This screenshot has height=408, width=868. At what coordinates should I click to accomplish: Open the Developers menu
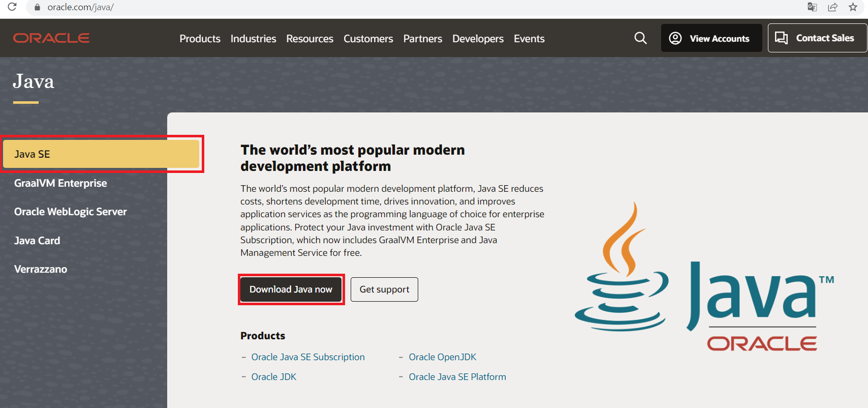[x=478, y=39]
